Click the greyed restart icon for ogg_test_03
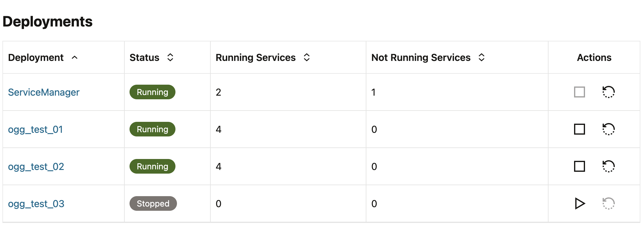This screenshot has width=644, height=226. [x=608, y=203]
